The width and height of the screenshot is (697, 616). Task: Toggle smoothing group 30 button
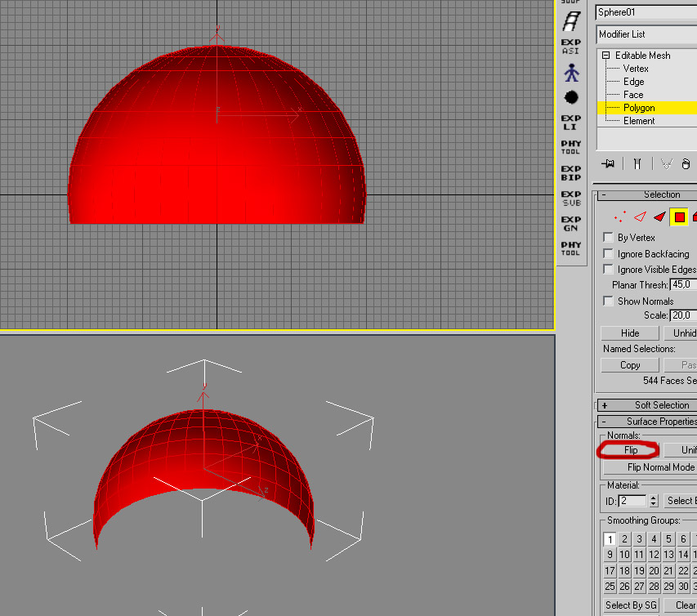[683, 587]
